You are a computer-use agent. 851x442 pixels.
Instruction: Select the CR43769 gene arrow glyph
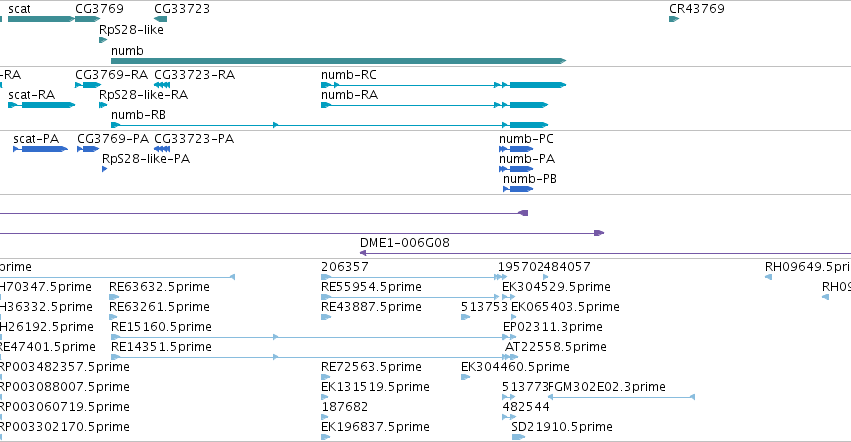674,19
